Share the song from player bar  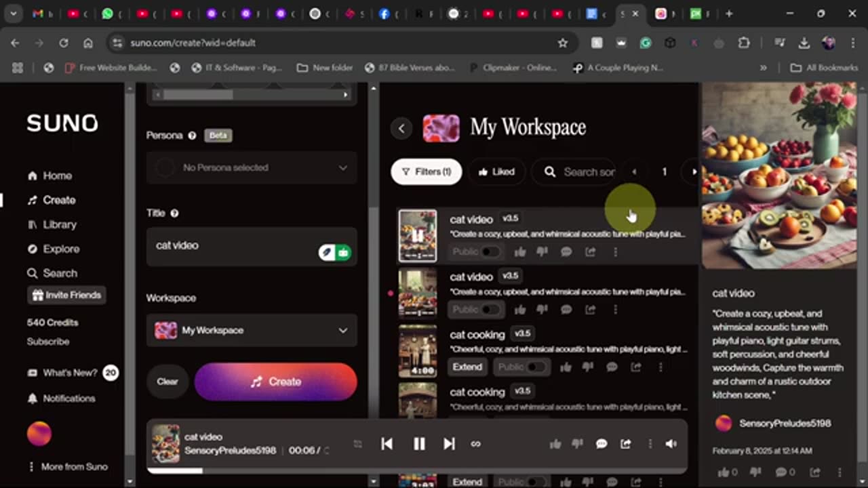click(626, 444)
